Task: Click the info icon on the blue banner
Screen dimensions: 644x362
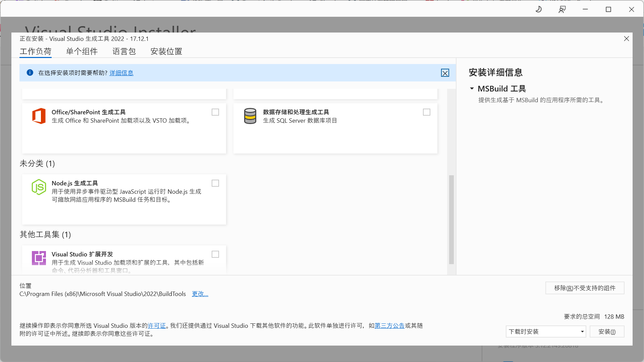Action: 30,73
